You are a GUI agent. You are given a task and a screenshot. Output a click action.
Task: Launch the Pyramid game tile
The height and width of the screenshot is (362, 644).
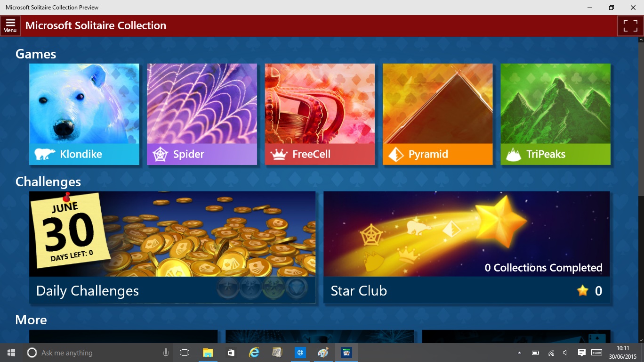coord(438,114)
